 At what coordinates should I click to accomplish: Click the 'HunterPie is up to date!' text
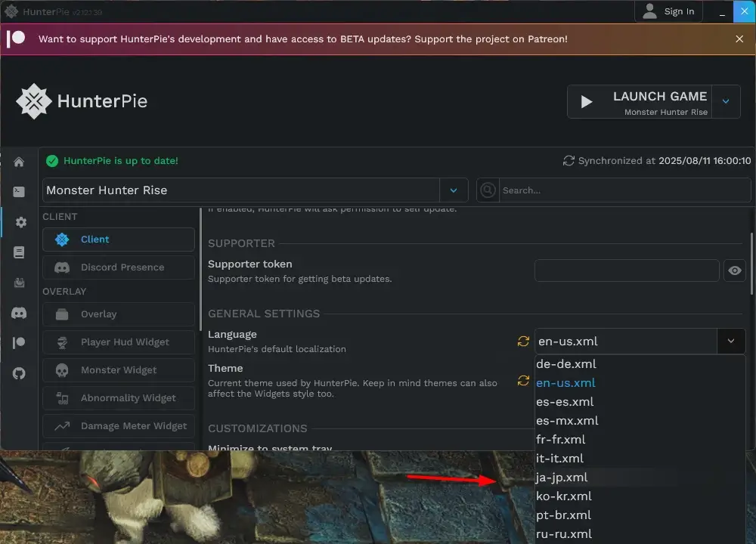121,161
